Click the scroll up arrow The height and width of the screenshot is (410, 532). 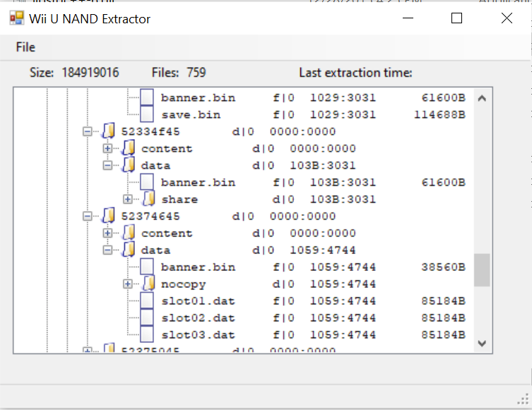pyautogui.click(x=482, y=99)
